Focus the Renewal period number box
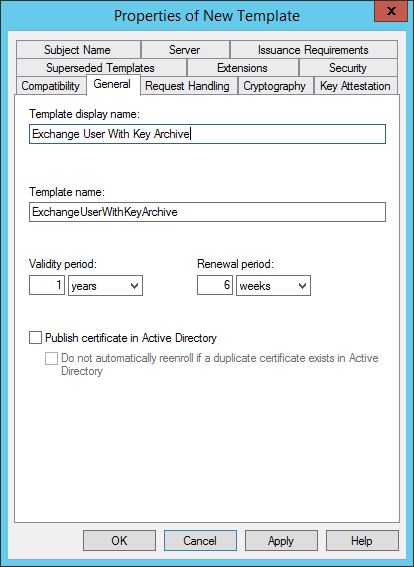Image resolution: width=414 pixels, height=567 pixels. [214, 285]
